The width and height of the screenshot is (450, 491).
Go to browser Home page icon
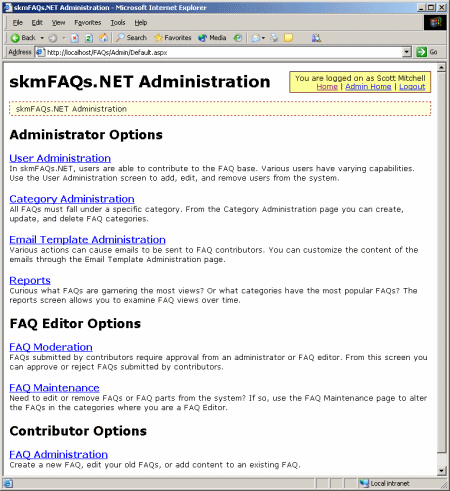pyautogui.click(x=103, y=38)
